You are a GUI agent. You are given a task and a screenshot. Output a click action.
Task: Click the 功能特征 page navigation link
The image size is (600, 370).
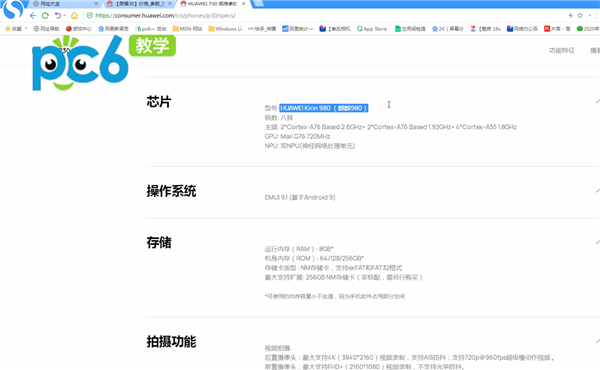[562, 51]
